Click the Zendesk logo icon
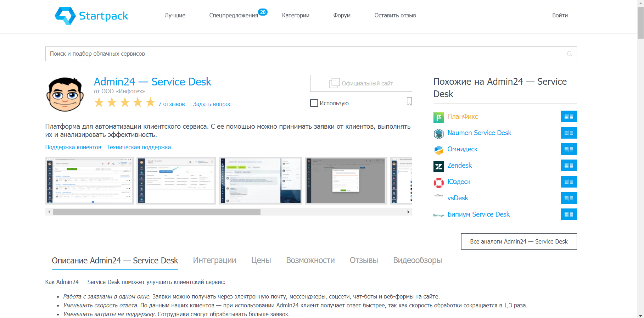Viewport: 644px width, 318px height. click(x=439, y=166)
